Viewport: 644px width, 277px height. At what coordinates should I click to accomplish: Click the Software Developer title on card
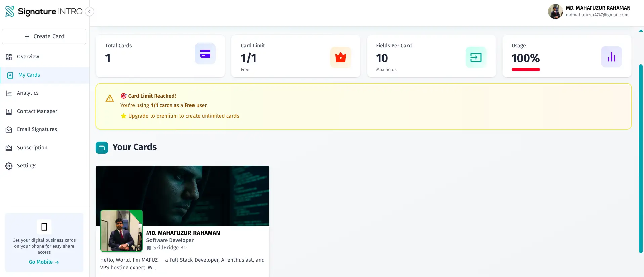(x=170, y=240)
